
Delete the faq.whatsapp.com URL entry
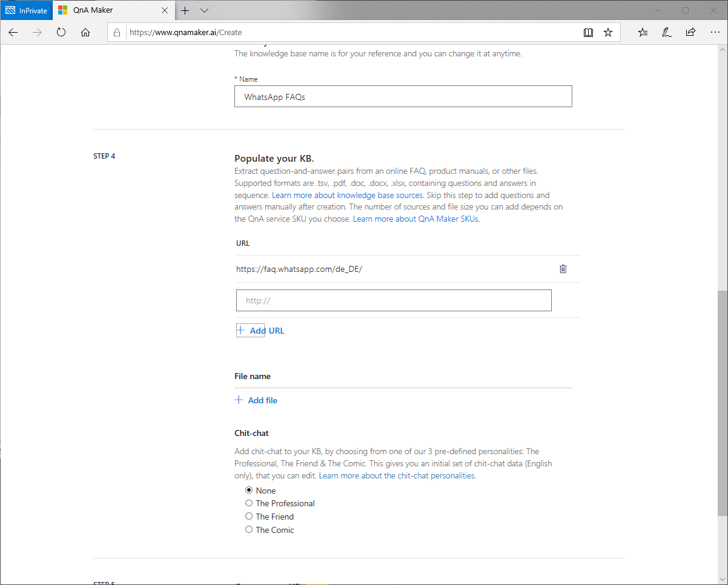(x=563, y=269)
